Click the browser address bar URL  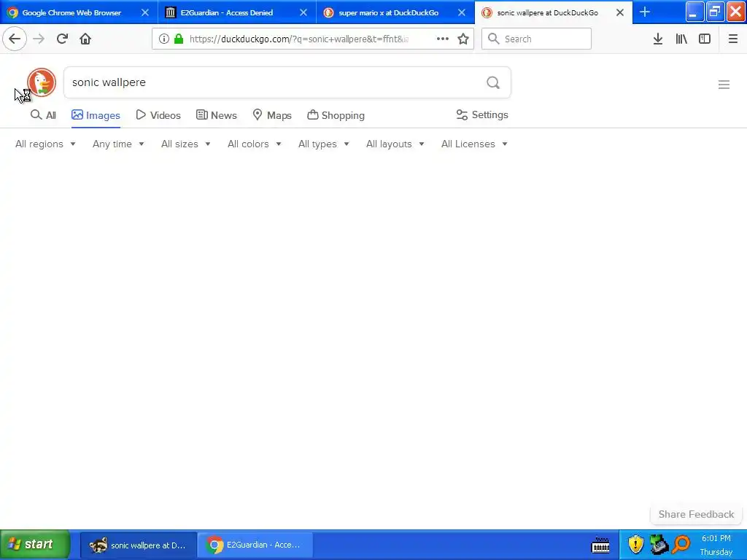[x=298, y=39]
